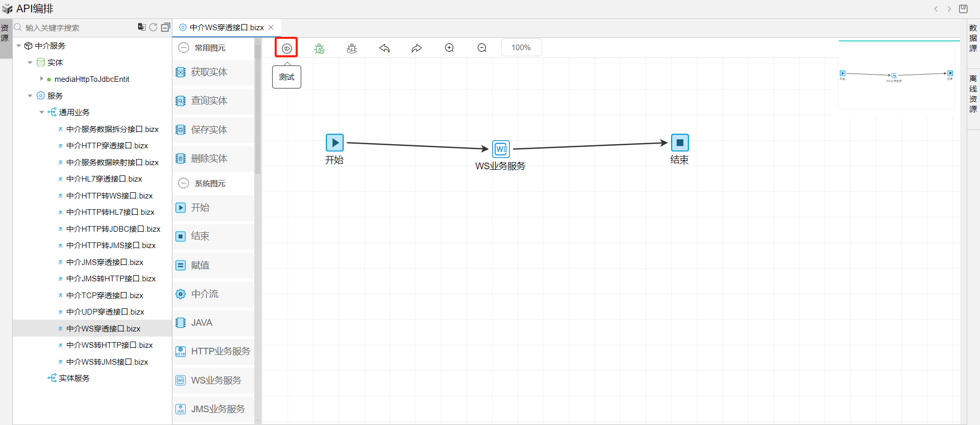Viewport: 980px width, 425px height.
Task: Collapse the 系统图元 palette section
Action: tap(184, 184)
